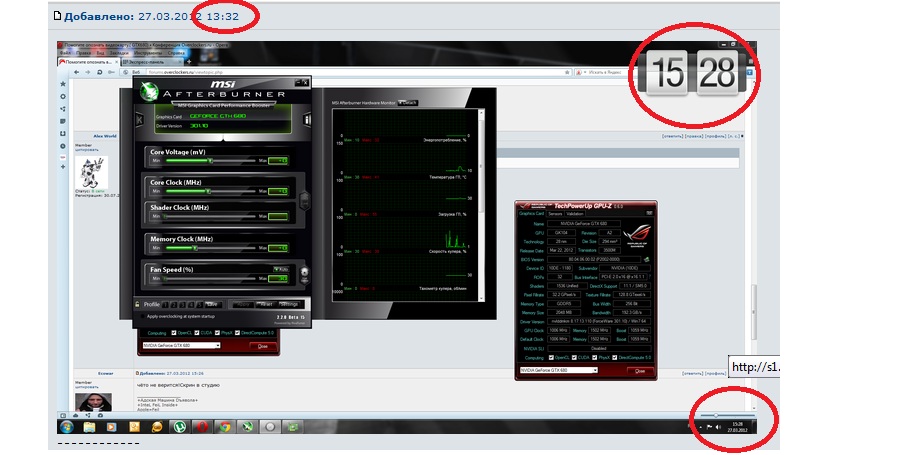
Task: Toggle Apply overclocking at system startup
Action: click(143, 316)
